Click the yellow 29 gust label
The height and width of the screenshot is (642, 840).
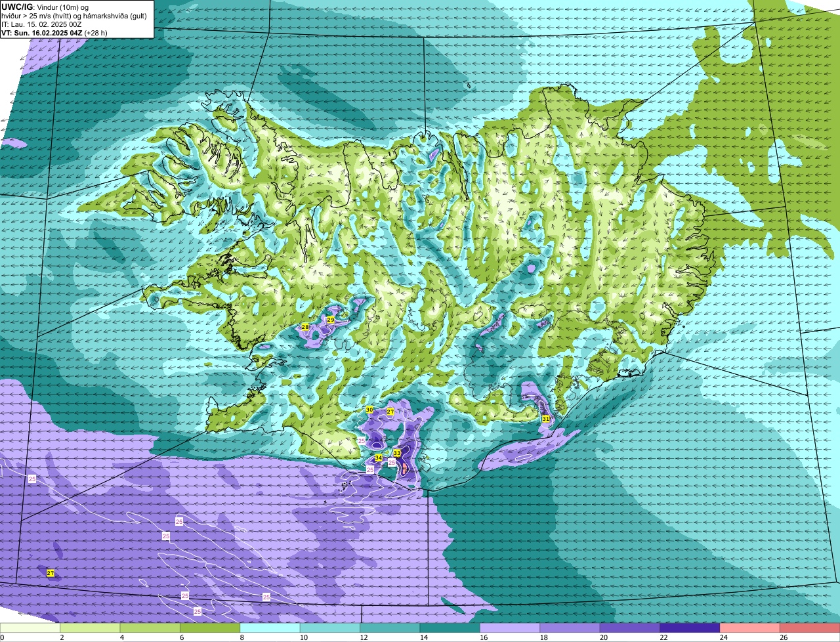[x=331, y=320]
